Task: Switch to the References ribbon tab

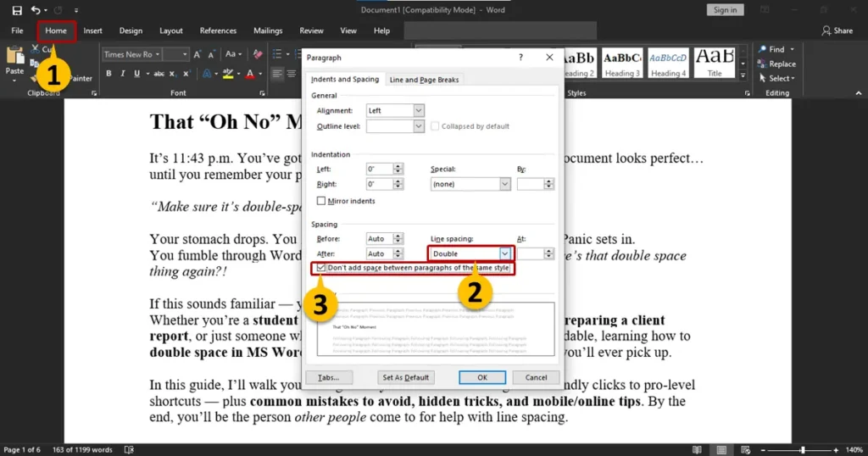Action: 218,31
